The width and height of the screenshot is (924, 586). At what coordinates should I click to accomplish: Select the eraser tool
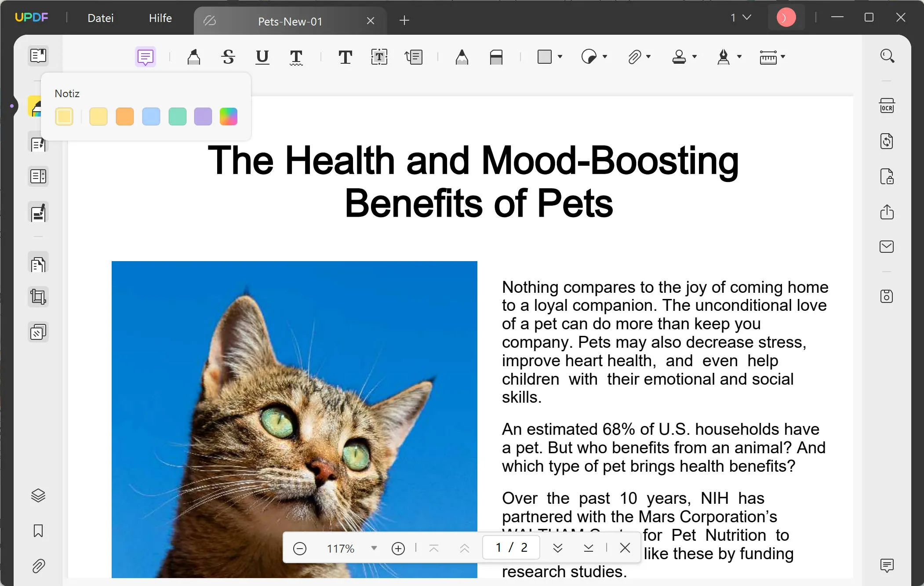496,57
